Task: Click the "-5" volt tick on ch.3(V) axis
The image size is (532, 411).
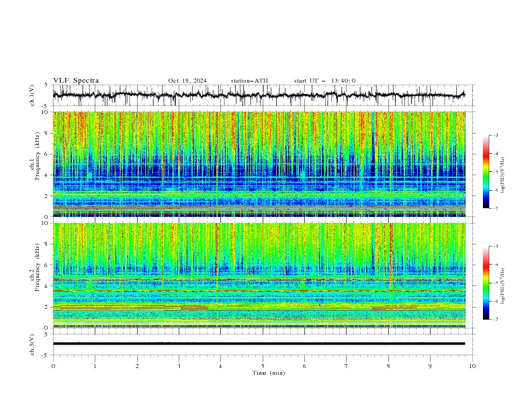Action: click(46, 355)
